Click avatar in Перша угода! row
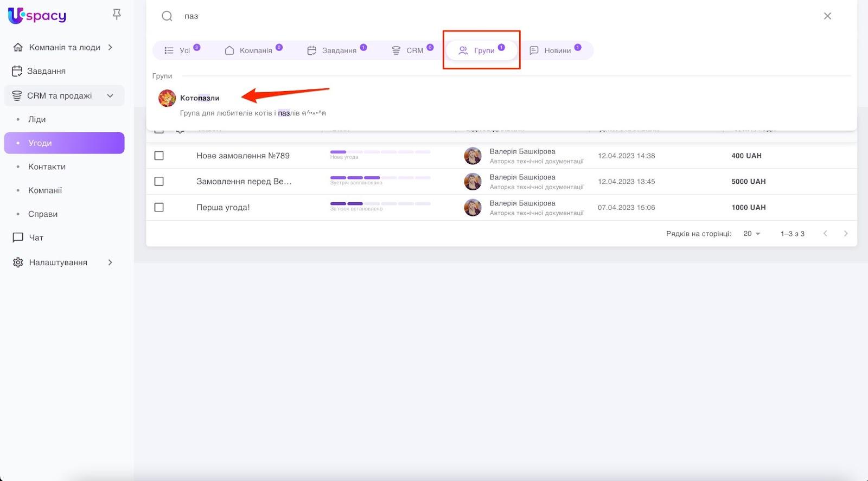Viewport: 868px width, 481px height. (473, 208)
